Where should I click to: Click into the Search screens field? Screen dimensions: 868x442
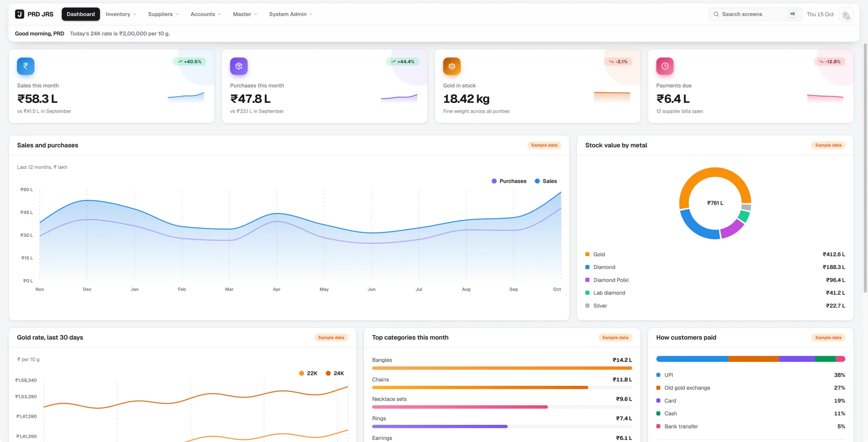(755, 14)
